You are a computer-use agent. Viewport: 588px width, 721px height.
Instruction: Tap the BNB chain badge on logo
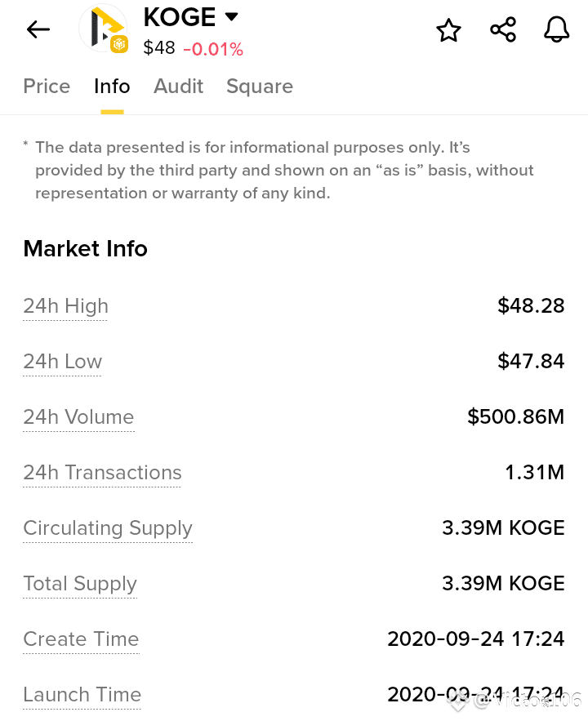coord(119,44)
